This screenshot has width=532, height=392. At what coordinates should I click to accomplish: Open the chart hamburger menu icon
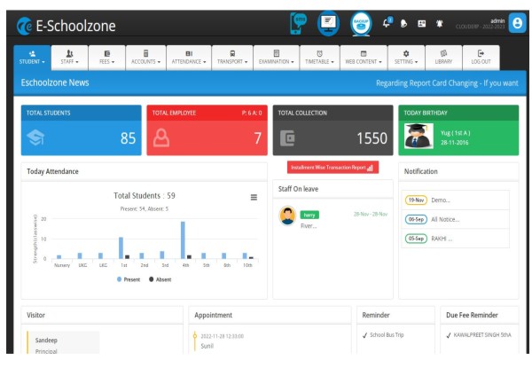pos(254,197)
